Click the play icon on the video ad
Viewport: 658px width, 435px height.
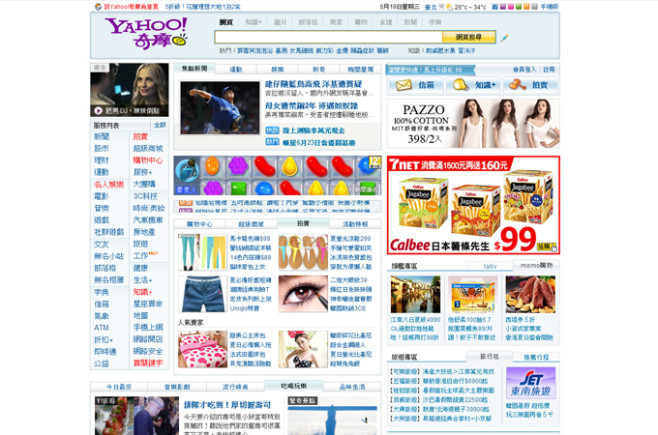pos(98,111)
